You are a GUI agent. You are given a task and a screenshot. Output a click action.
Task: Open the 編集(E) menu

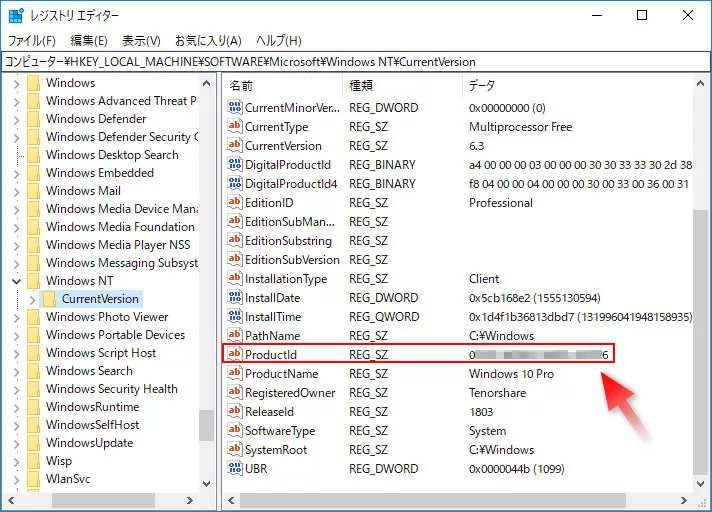click(89, 41)
